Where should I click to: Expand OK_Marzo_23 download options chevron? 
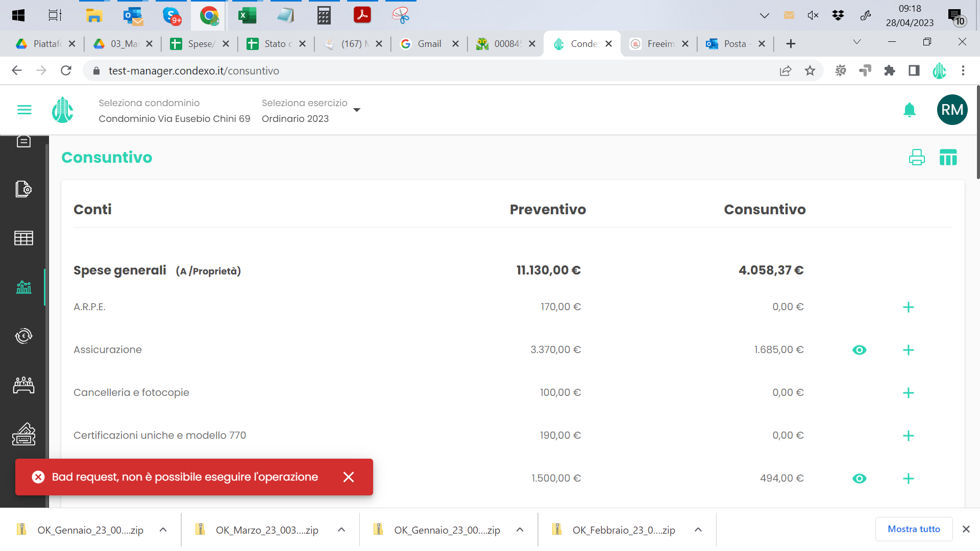tap(341, 530)
